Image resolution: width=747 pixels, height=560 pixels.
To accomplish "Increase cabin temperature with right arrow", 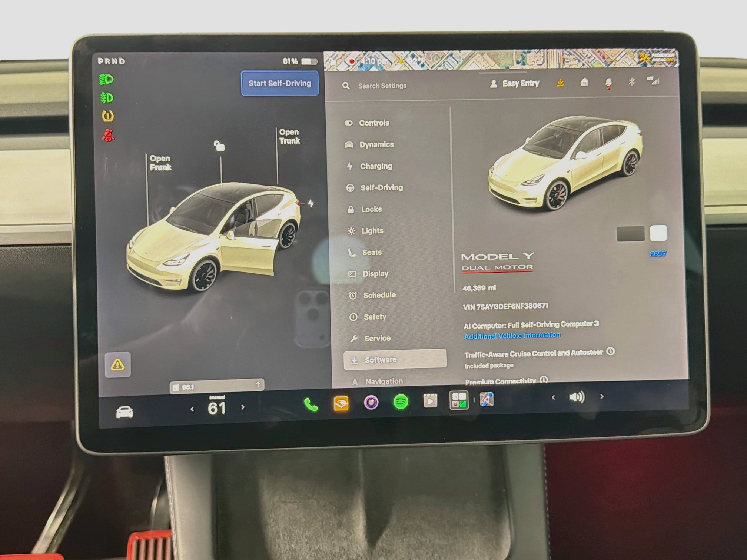I will pyautogui.click(x=243, y=407).
